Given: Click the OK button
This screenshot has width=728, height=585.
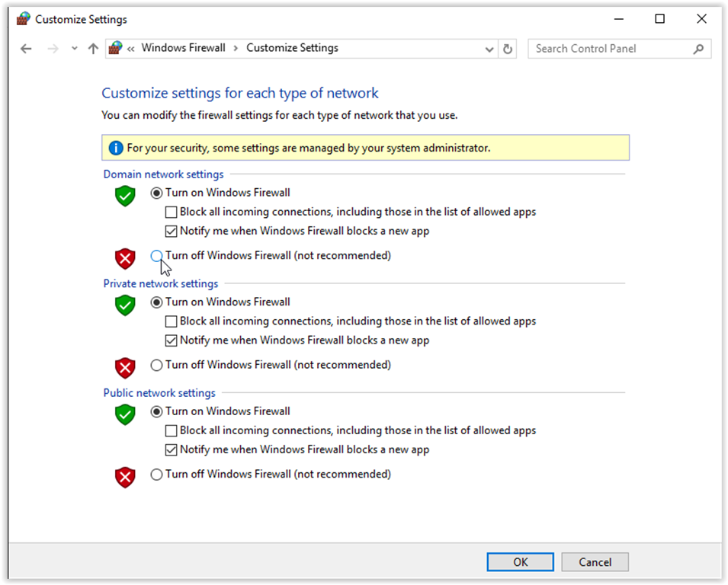Looking at the screenshot, I should coord(520,562).
